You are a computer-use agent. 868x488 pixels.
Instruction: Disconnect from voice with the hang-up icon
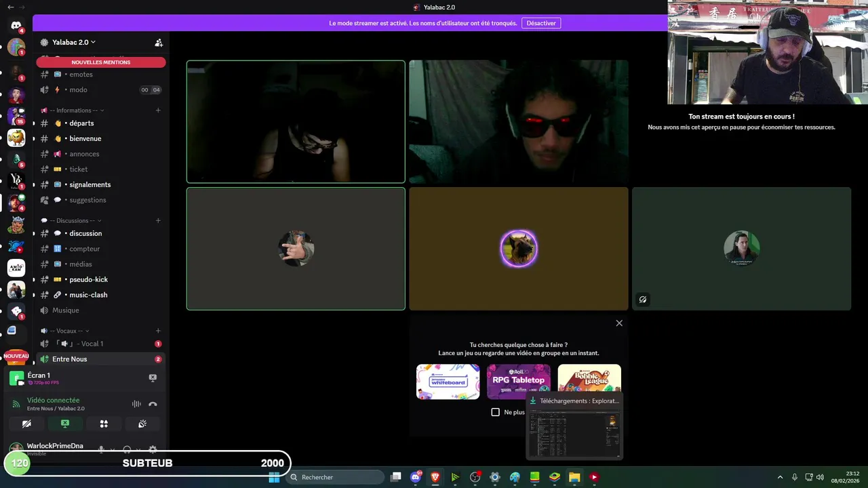pos(153,404)
